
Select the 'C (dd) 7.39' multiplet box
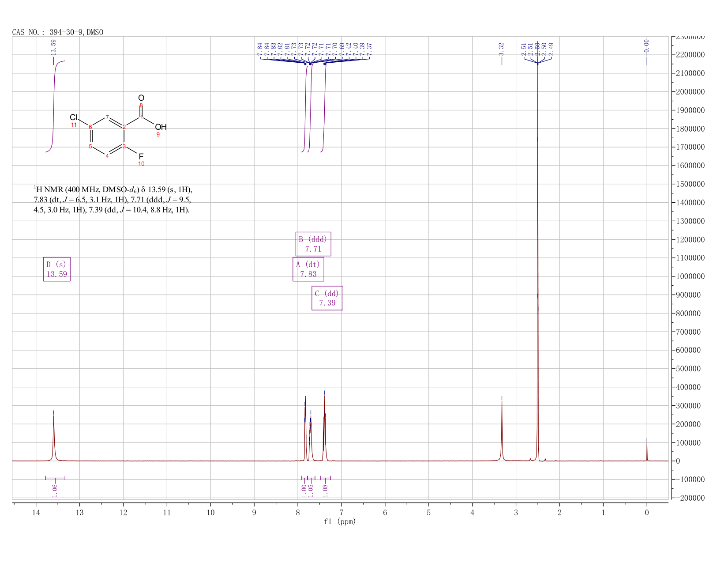click(x=327, y=298)
